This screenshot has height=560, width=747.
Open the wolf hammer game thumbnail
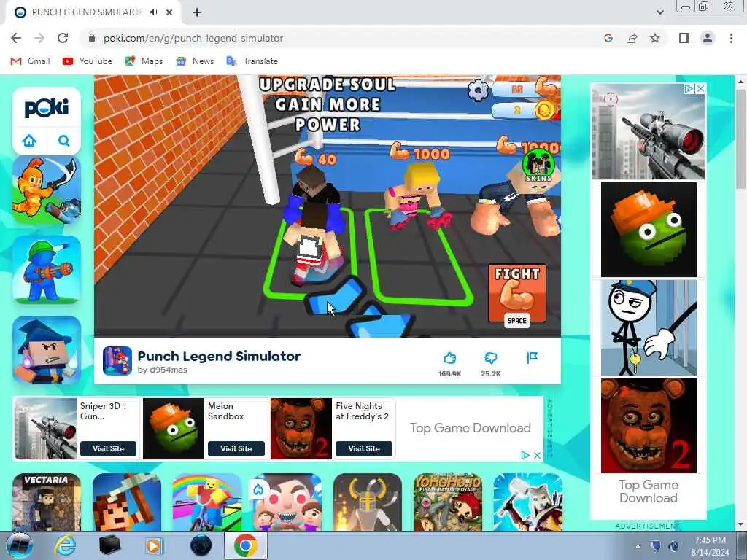[x=528, y=502]
